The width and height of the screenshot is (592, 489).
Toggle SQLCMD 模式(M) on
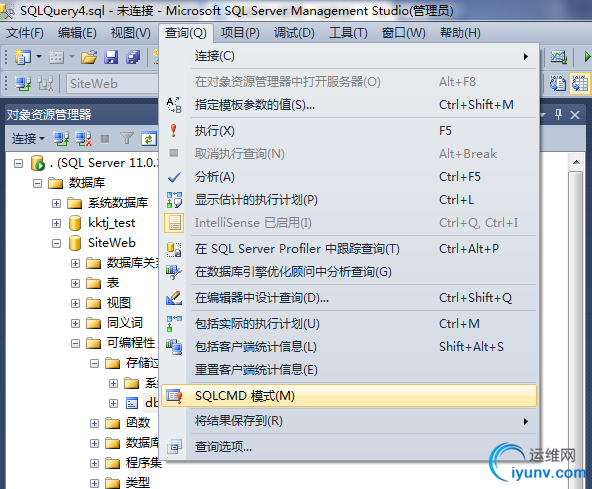click(349, 396)
